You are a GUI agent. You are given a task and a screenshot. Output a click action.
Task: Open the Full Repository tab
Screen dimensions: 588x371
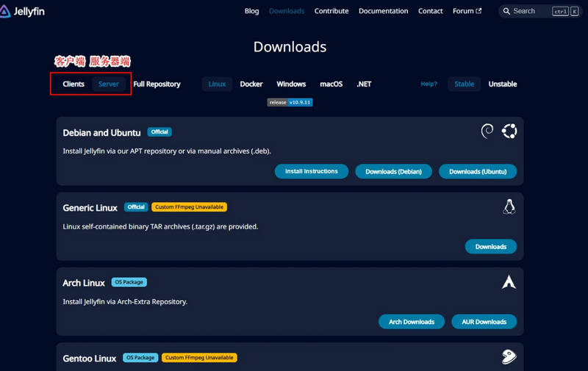tap(157, 84)
